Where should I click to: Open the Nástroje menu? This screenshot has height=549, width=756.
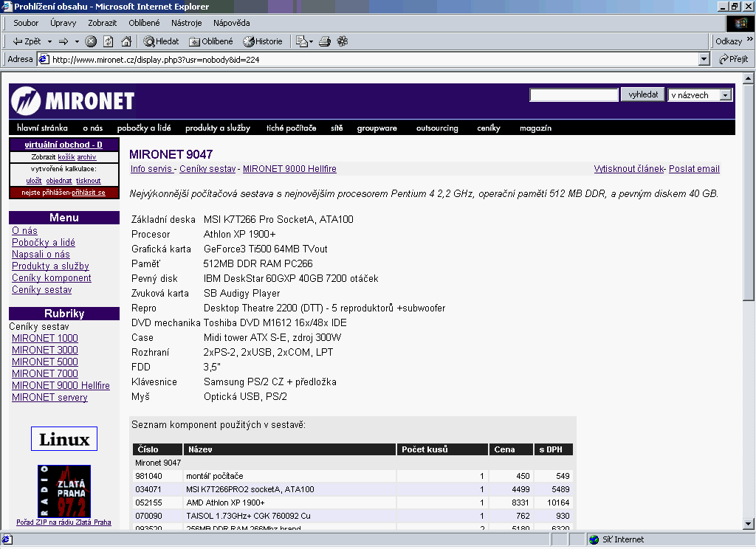[187, 23]
